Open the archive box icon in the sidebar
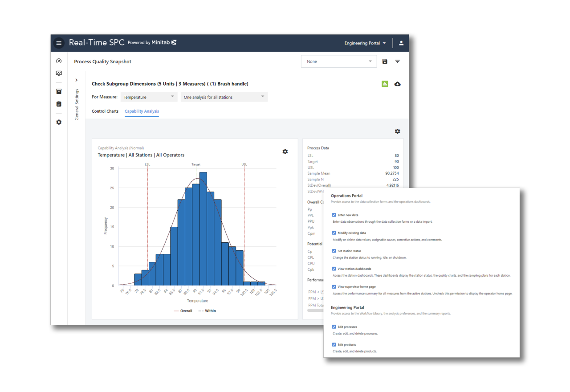This screenshot has height=392, width=570. pyautogui.click(x=59, y=91)
